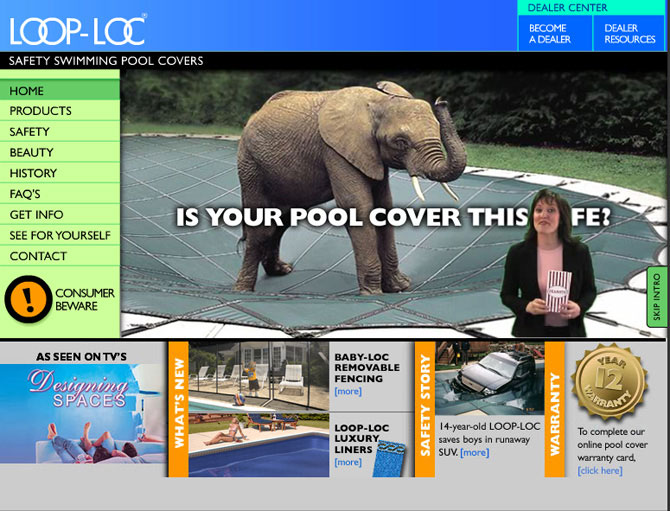Click the Baby-Loc Removable Fencing heading

367,367
